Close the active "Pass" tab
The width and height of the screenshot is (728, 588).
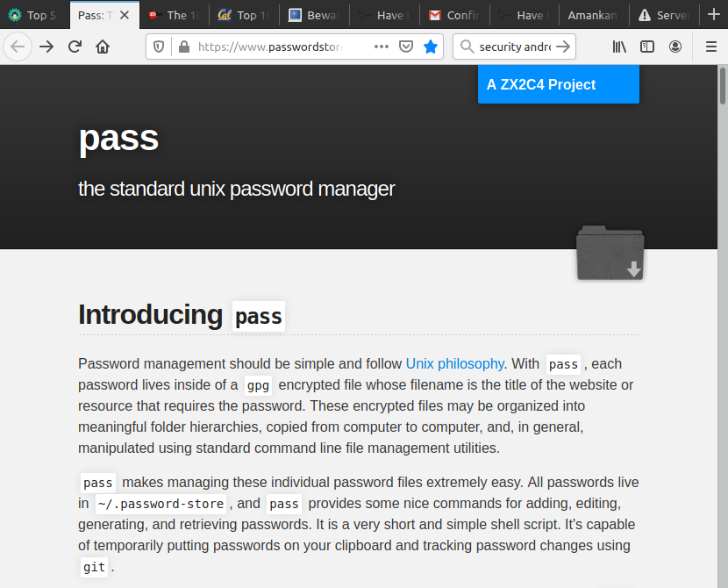point(125,15)
